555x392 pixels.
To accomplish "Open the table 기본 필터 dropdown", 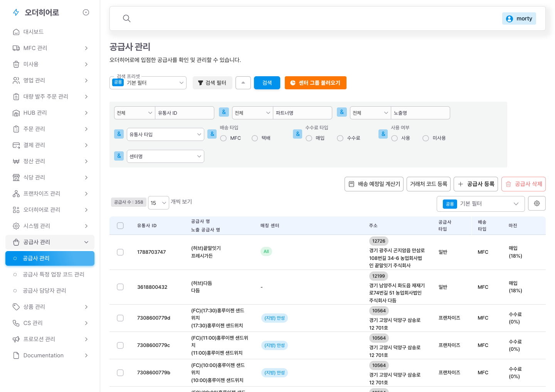I will (481, 204).
